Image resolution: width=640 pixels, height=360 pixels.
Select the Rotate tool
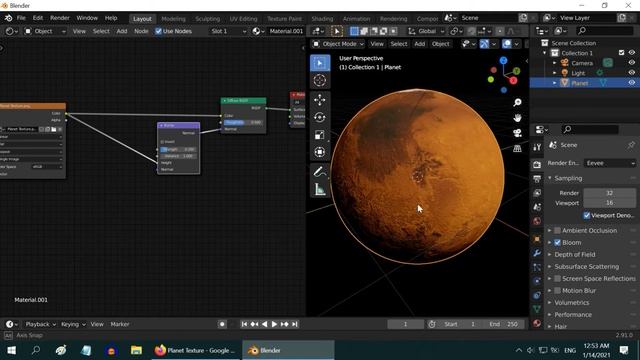pyautogui.click(x=320, y=117)
